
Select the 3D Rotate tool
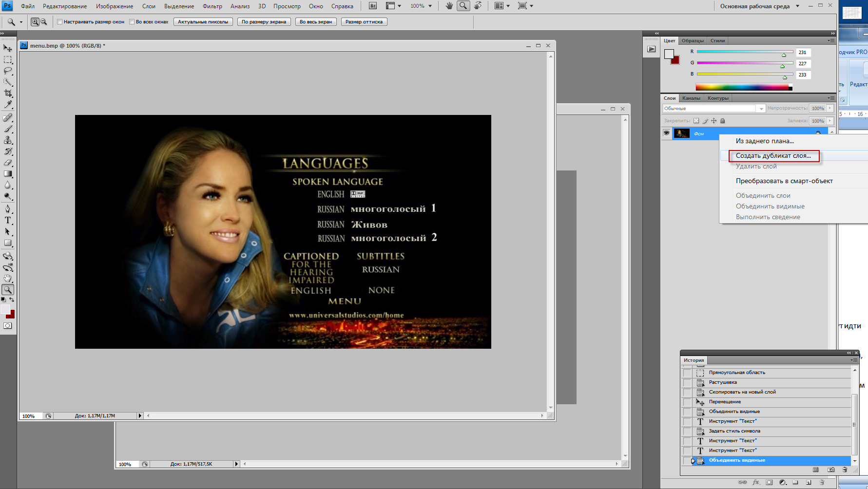point(8,256)
